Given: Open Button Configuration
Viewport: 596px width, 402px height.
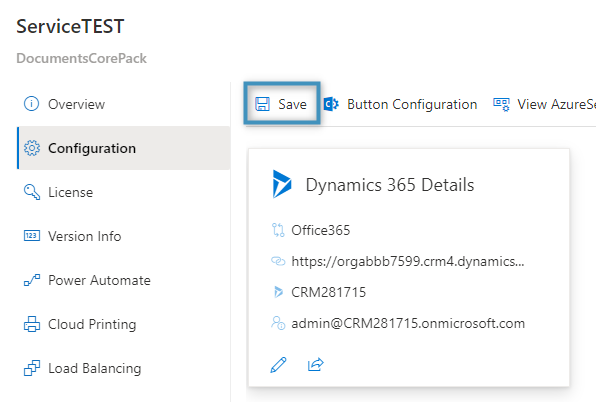Looking at the screenshot, I should tap(400, 104).
